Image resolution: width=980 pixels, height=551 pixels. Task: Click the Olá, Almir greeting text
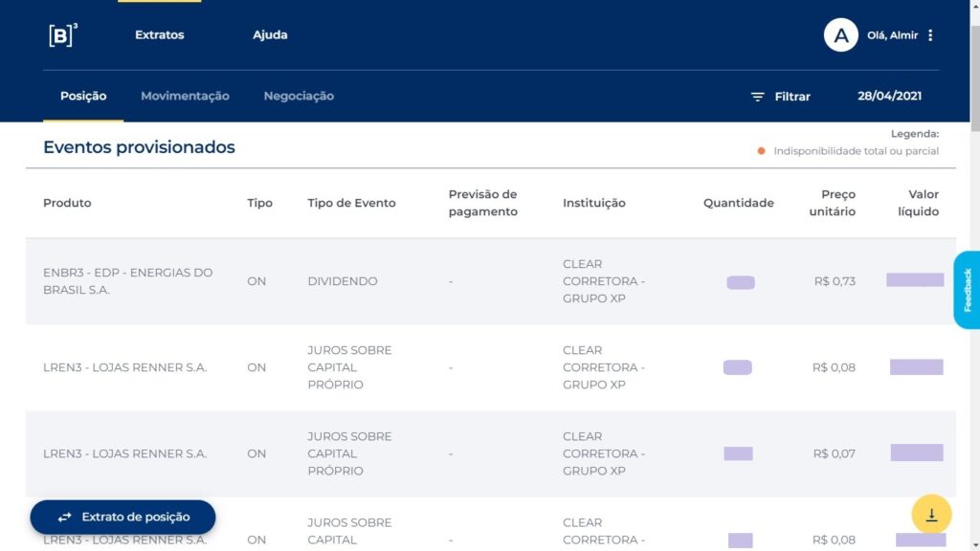[x=892, y=35]
